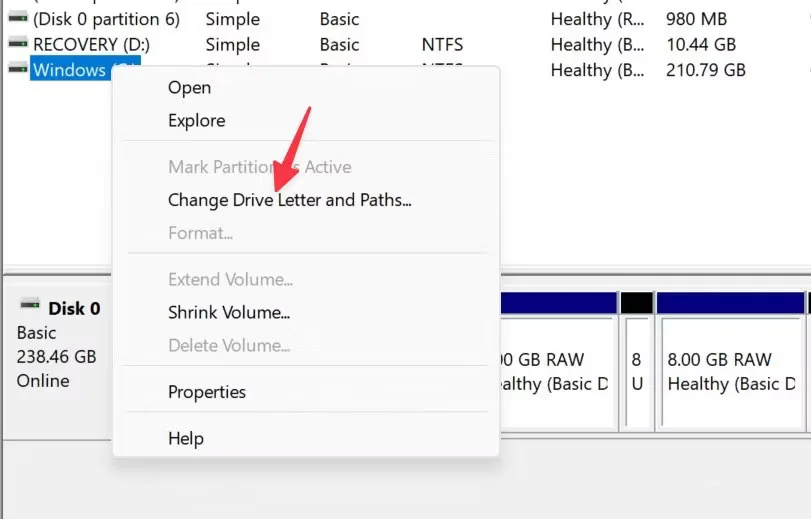This screenshot has height=519, width=811.
Task: Click Healthy status in the 210.79 GB row
Action: click(x=597, y=70)
